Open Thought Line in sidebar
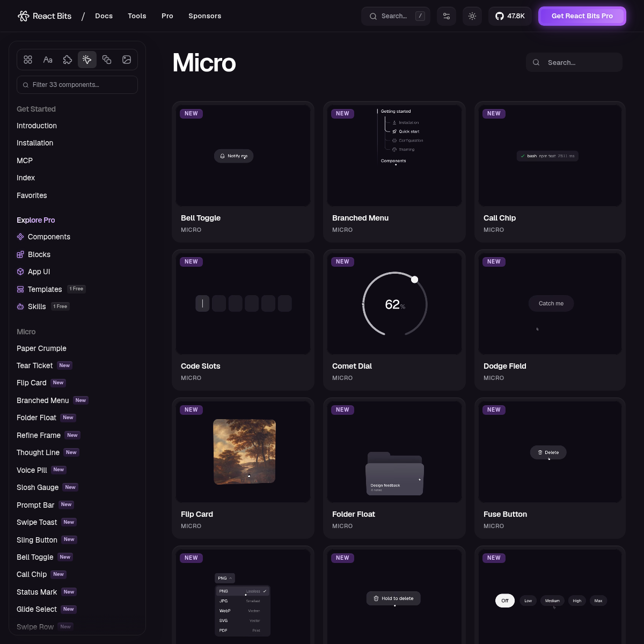644x644 pixels. click(38, 452)
